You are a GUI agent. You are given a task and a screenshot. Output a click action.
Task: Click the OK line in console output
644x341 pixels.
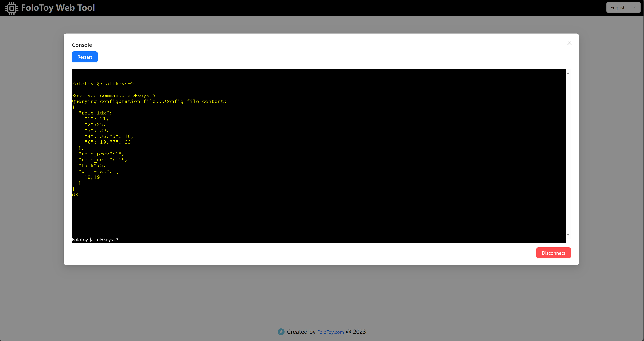pos(75,195)
